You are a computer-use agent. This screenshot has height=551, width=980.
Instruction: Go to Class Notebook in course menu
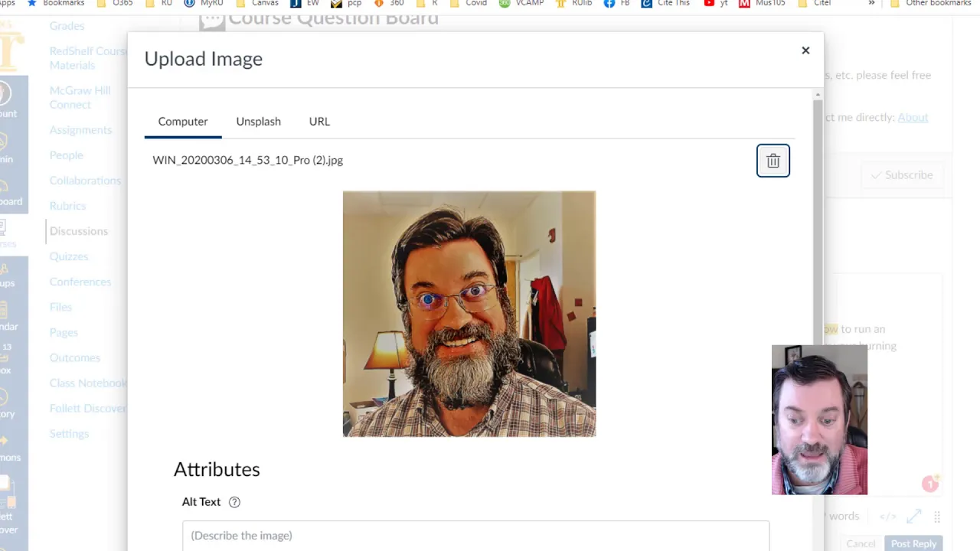pyautogui.click(x=89, y=383)
